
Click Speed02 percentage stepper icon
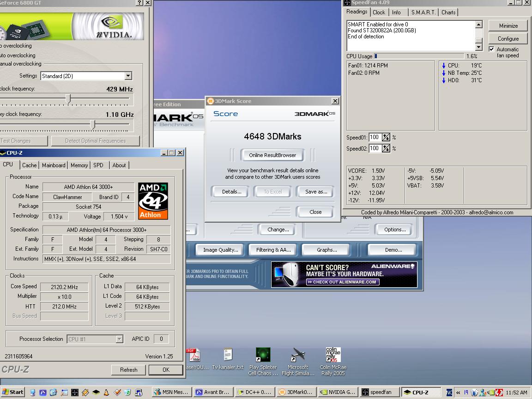tap(386, 148)
